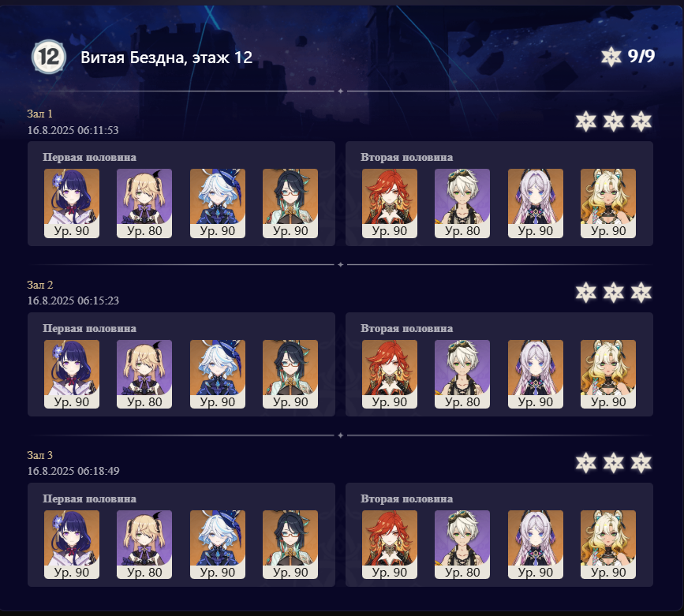Click the first star of Зал 1
The height and width of the screenshot is (616, 684).
pyautogui.click(x=586, y=121)
